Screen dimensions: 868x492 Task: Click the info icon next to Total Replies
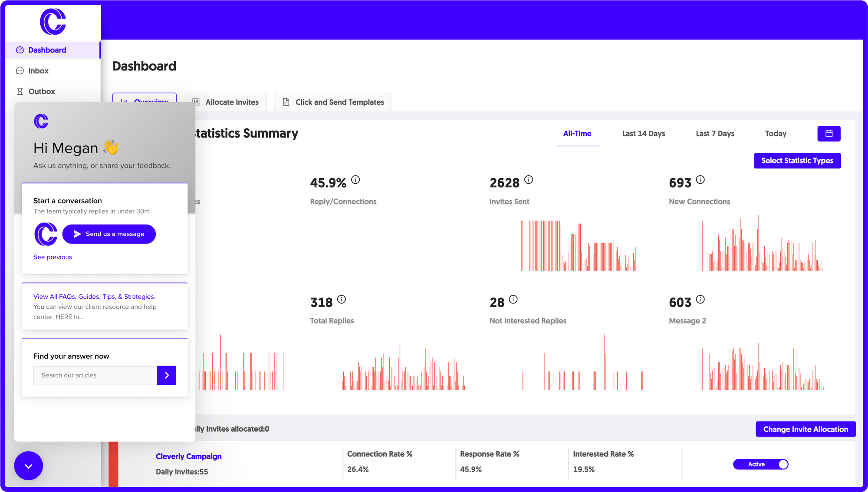[x=342, y=299]
